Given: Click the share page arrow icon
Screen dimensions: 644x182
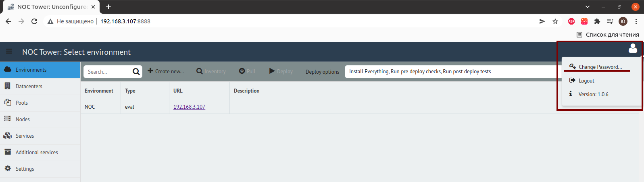Looking at the screenshot, I should [x=542, y=21].
